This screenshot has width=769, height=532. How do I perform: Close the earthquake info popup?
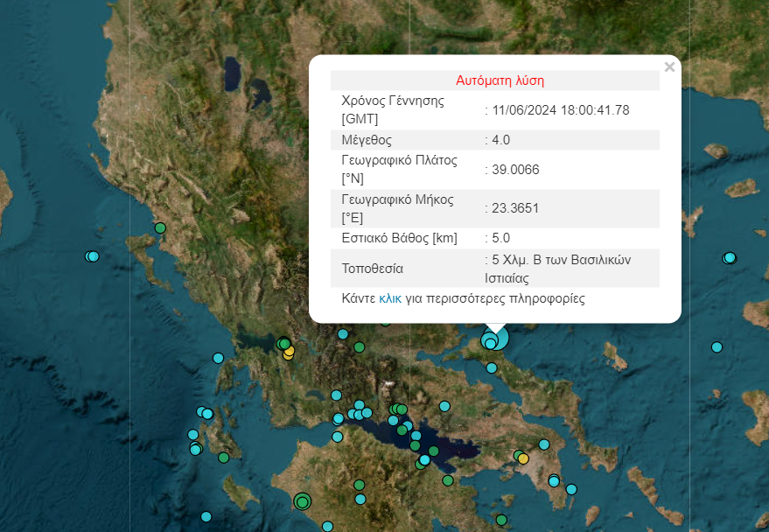point(669,67)
